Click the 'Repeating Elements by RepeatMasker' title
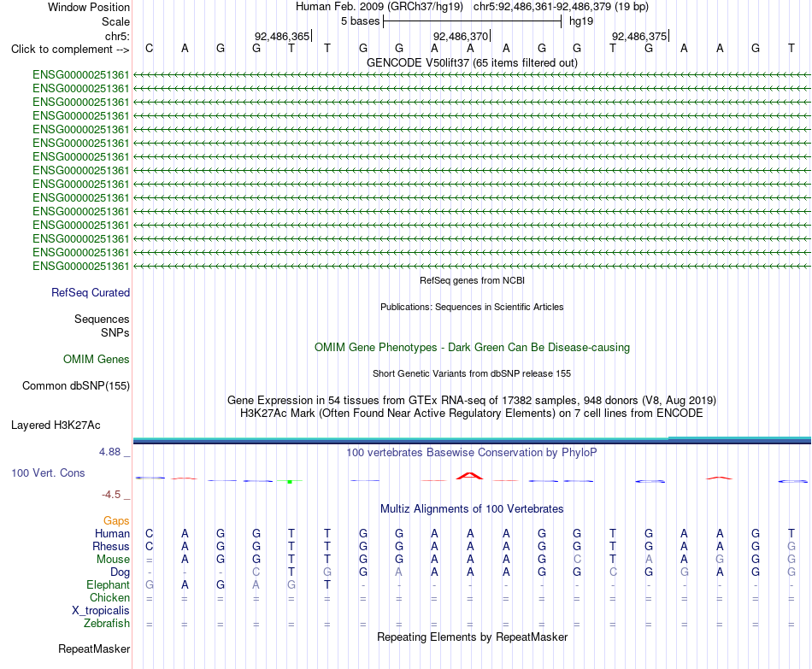Image resolution: width=812 pixels, height=669 pixels. pos(472,637)
